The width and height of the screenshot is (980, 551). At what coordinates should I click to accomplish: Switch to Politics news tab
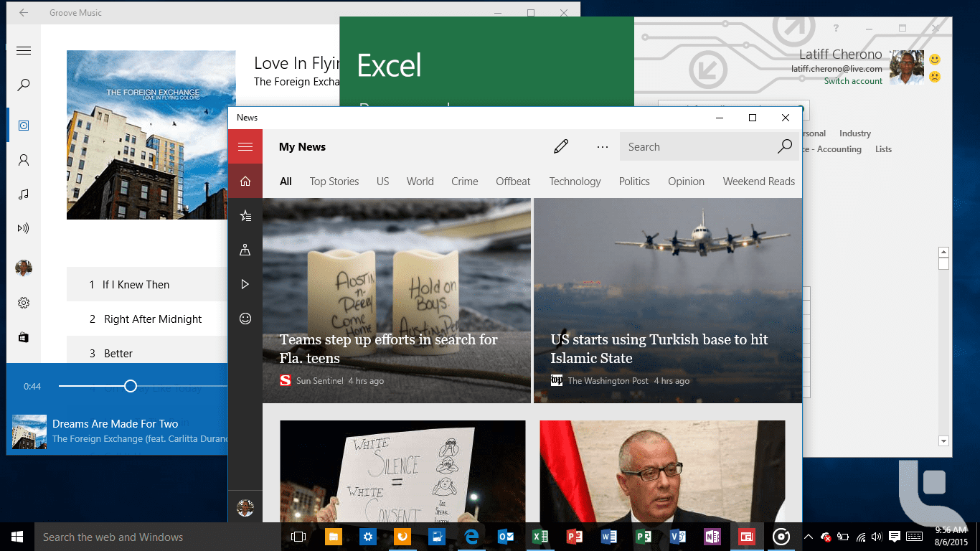pyautogui.click(x=634, y=182)
